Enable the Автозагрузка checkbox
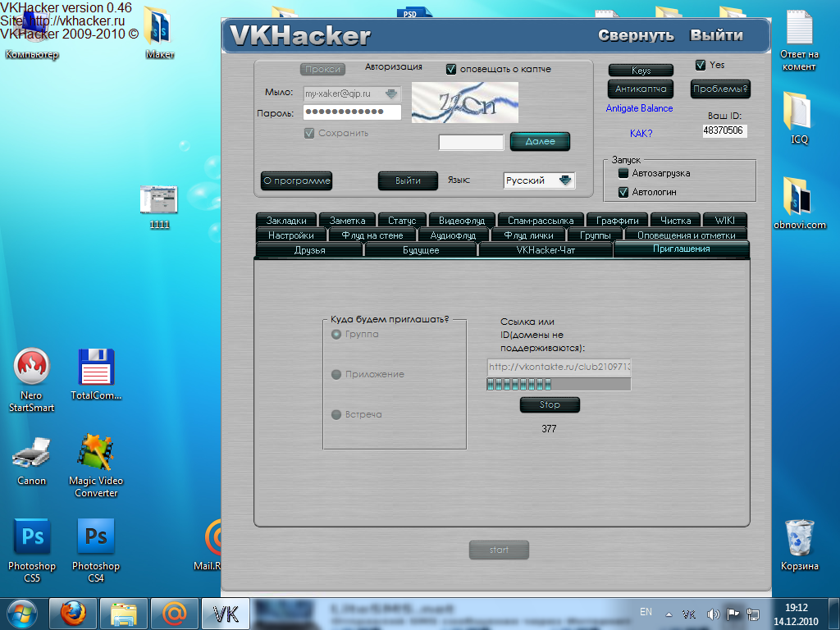This screenshot has height=630, width=840. coord(623,173)
